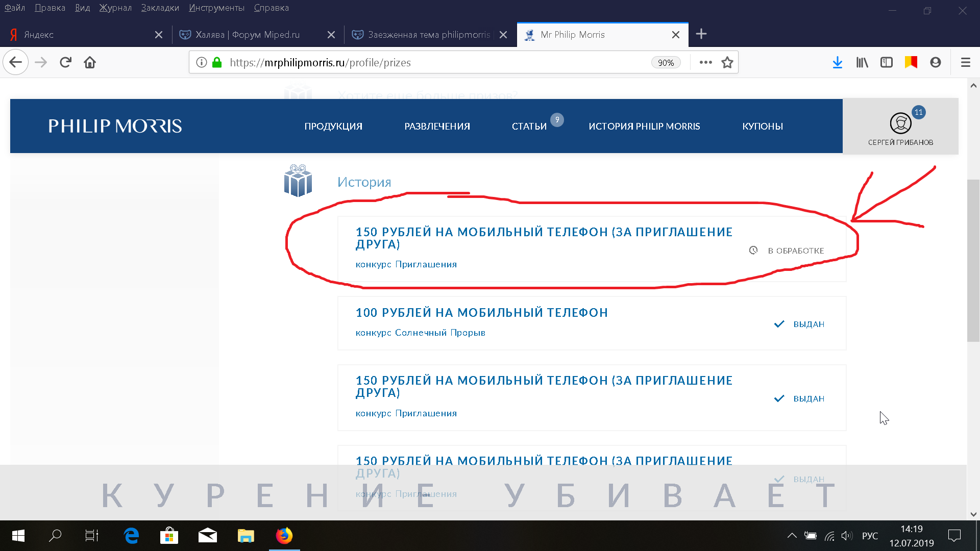Screen dimensions: 980x551
Task: Open the Firefox hamburger menu
Action: (x=965, y=62)
